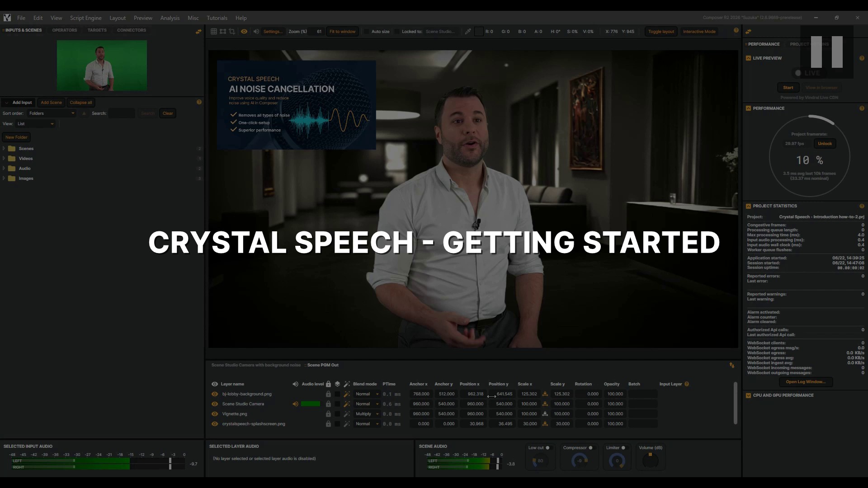Hide the Vignette.png layer

(215, 414)
